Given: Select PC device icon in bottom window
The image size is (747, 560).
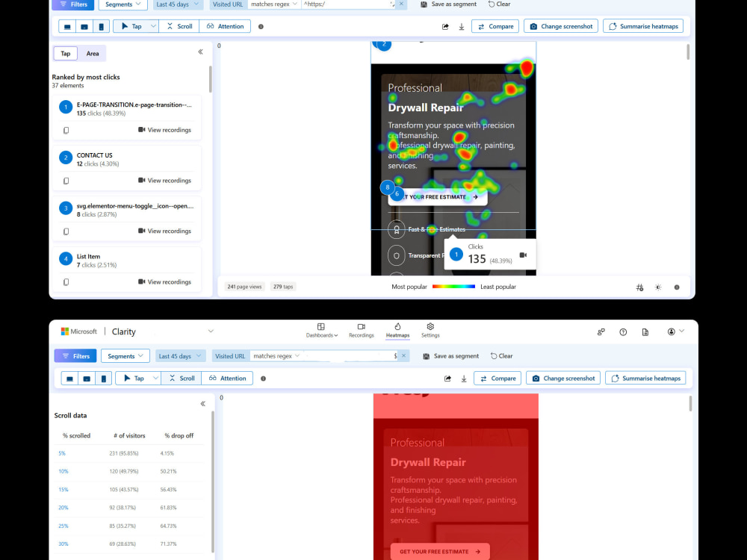Looking at the screenshot, I should [x=69, y=379].
